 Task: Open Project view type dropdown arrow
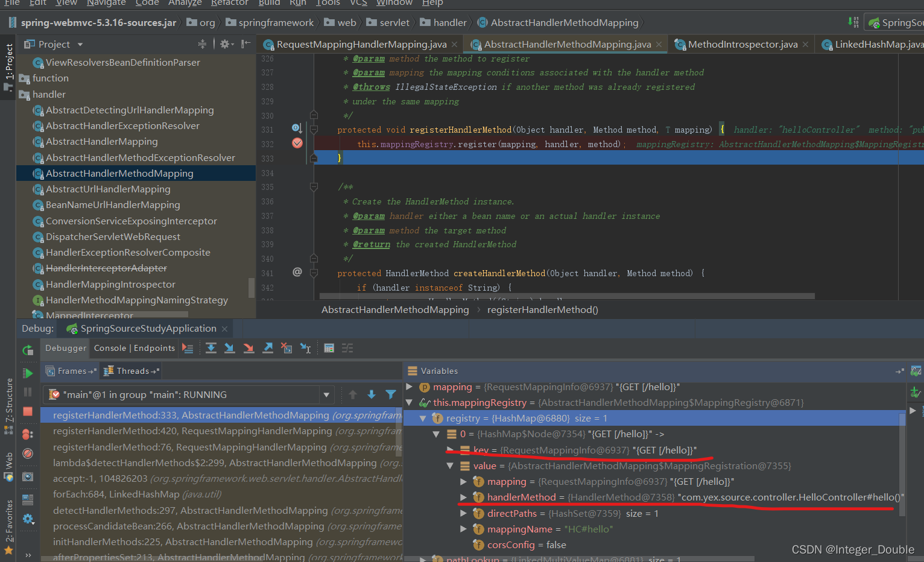[80, 45]
